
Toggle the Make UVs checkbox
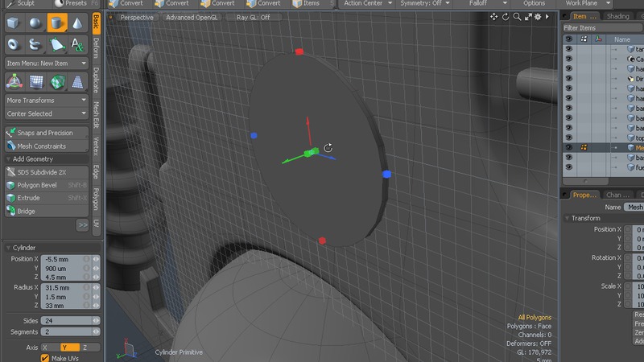pos(45,358)
